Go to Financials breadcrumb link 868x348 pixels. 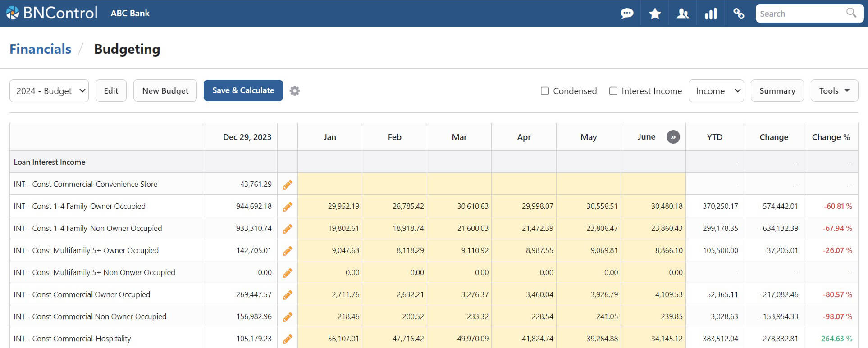click(41, 49)
